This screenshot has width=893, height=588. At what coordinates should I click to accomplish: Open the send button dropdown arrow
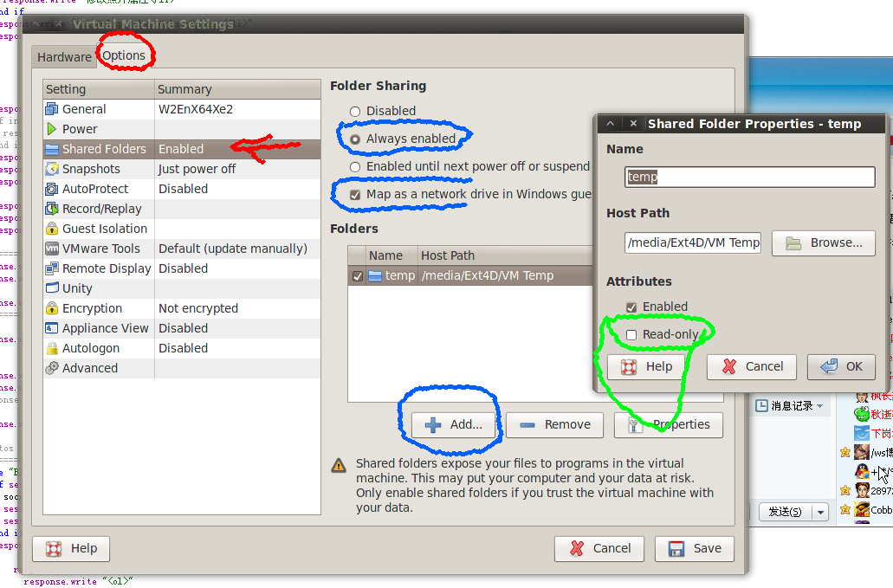[x=820, y=512]
